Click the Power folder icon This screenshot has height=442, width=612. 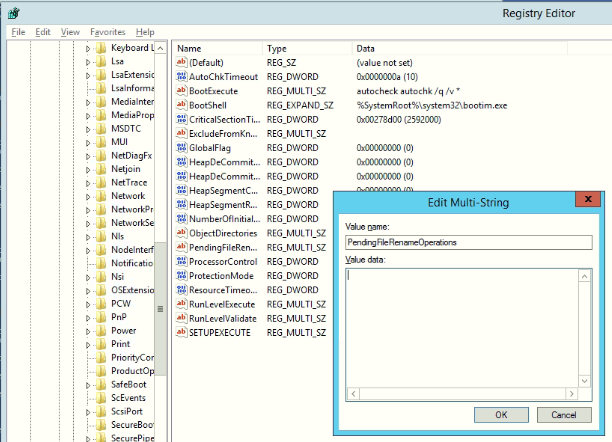[x=101, y=331]
